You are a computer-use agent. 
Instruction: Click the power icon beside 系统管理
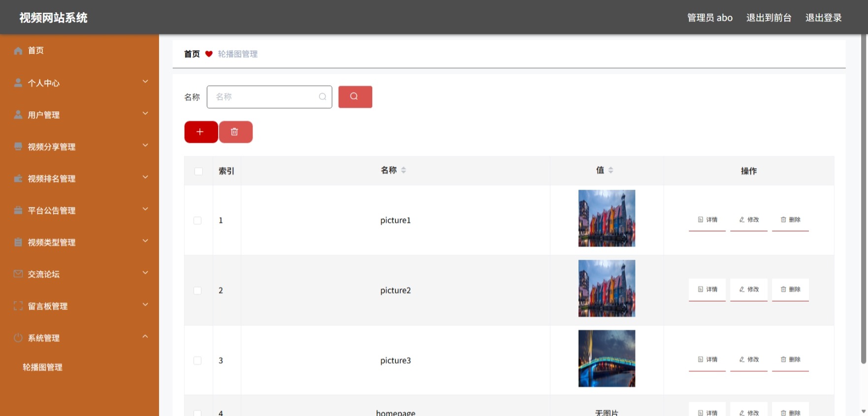tap(18, 338)
